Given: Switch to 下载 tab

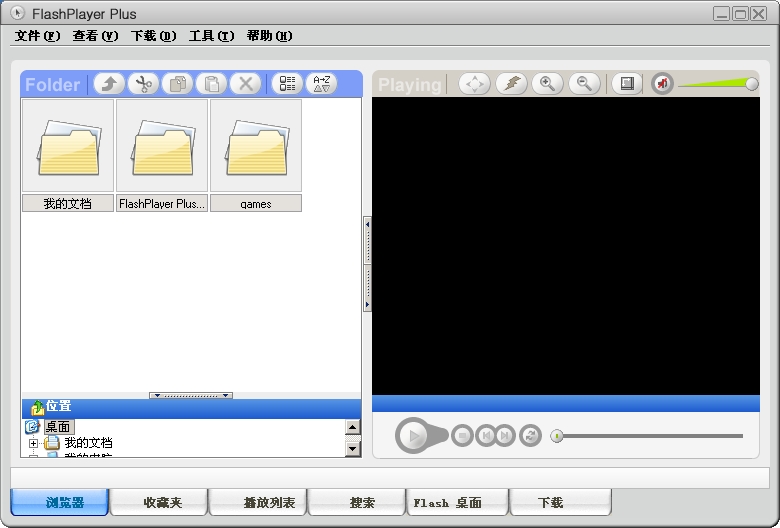Looking at the screenshot, I should pyautogui.click(x=561, y=502).
